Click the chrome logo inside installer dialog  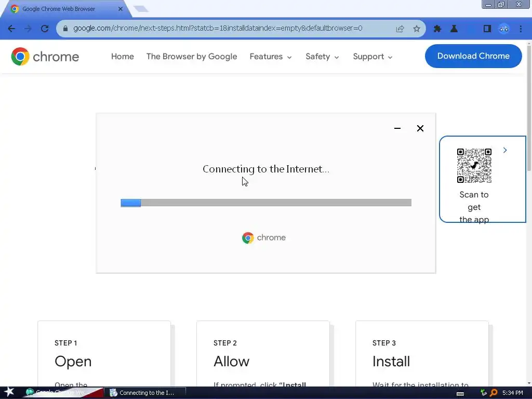(x=263, y=238)
